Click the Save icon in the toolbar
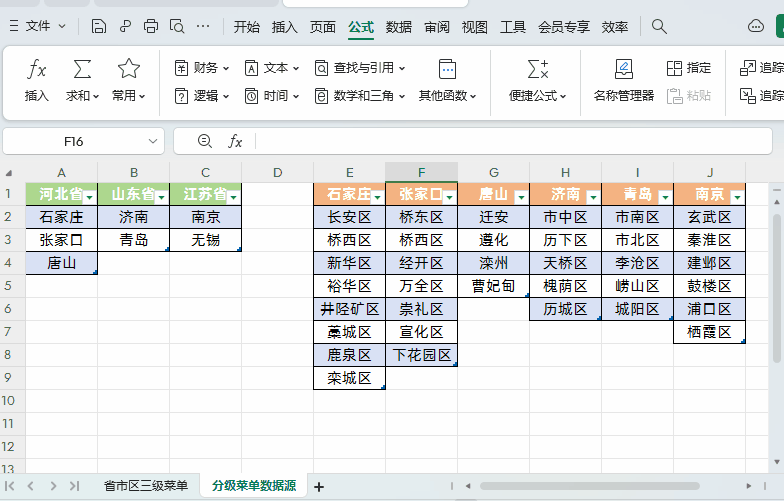The height and width of the screenshot is (501, 784). pos(98,26)
